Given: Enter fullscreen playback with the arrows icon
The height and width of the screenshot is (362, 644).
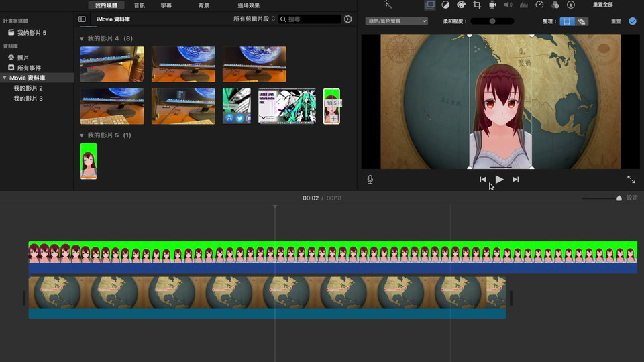Looking at the screenshot, I should tap(631, 180).
